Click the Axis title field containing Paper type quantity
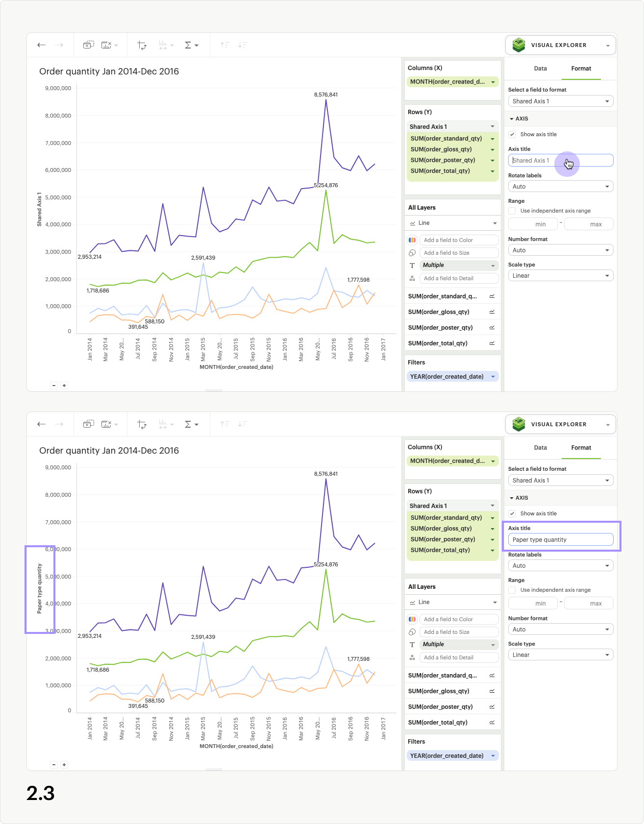644x824 pixels. [560, 540]
